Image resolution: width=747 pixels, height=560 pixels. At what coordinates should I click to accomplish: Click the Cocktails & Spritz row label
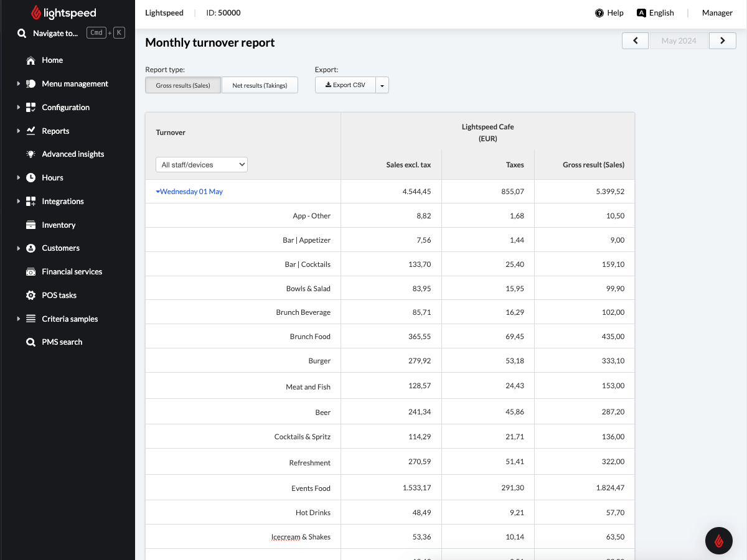[x=303, y=437]
